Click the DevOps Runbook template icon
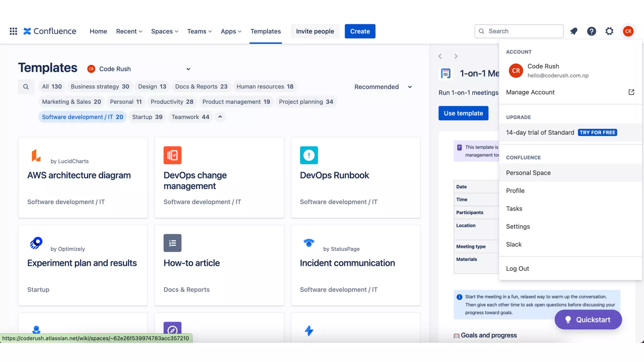Screen dimensions: 644x362 [309, 155]
